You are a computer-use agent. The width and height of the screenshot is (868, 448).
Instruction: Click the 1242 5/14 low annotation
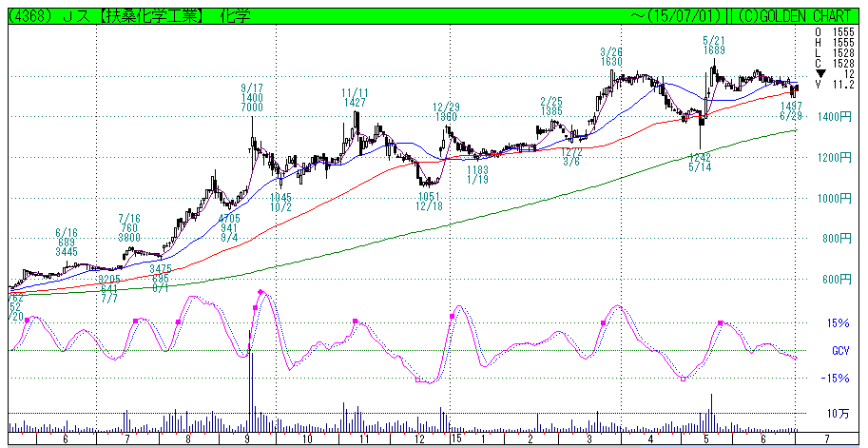click(700, 162)
